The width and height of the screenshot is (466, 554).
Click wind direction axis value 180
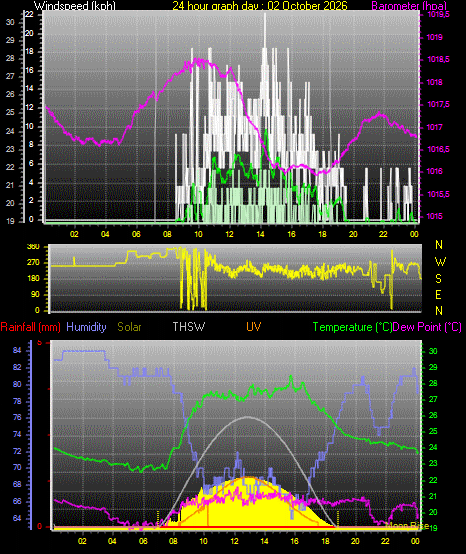click(33, 278)
